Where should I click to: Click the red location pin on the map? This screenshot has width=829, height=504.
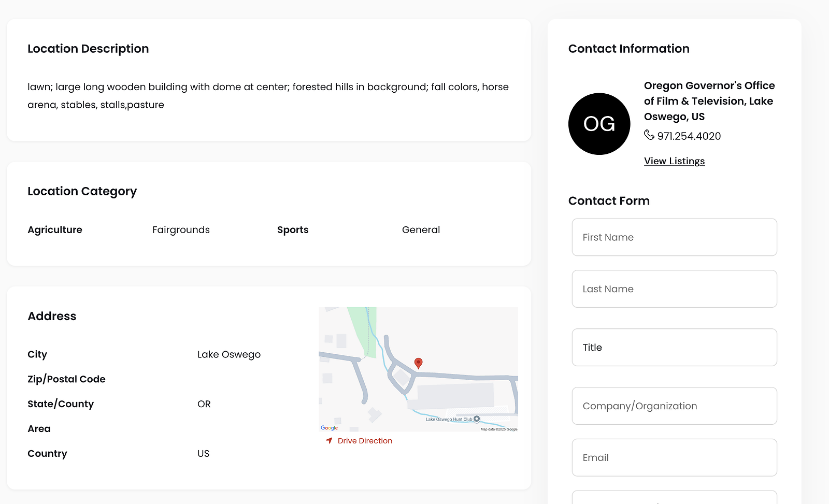point(418,363)
